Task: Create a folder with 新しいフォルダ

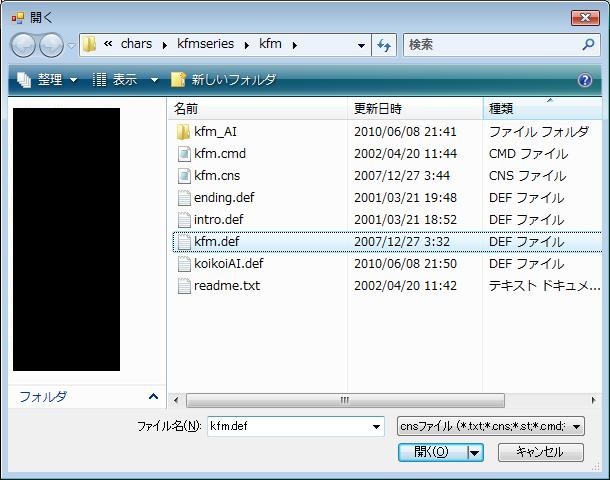Action: [224, 80]
